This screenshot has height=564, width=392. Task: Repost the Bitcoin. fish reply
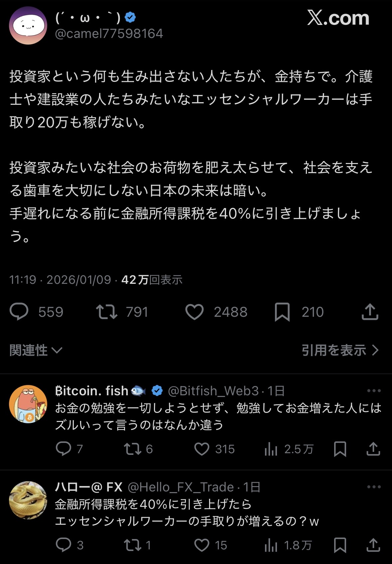point(133,449)
